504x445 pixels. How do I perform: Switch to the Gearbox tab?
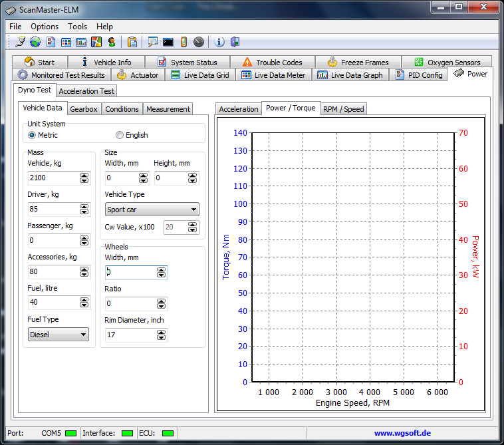point(84,109)
